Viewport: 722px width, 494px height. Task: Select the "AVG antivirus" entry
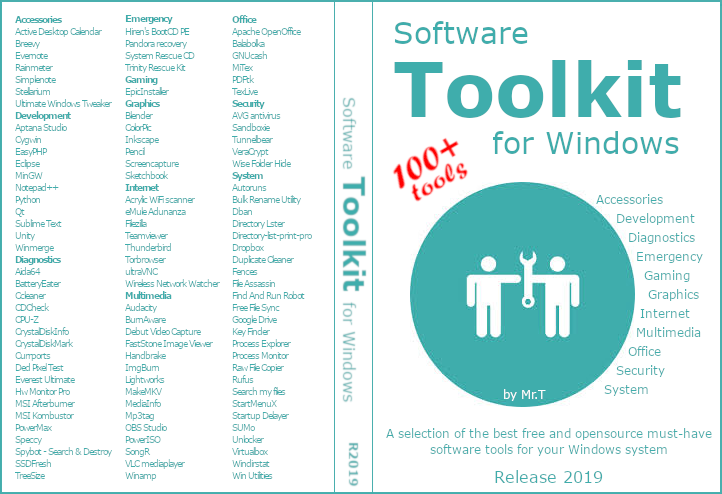tap(256, 116)
